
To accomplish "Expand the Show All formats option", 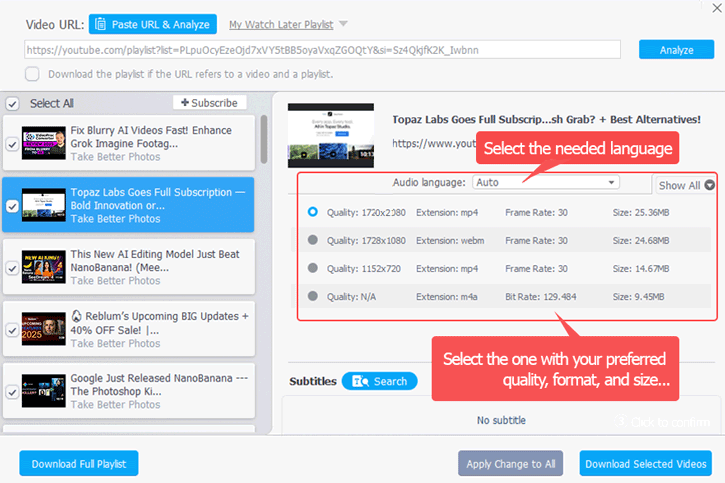I will point(686,185).
